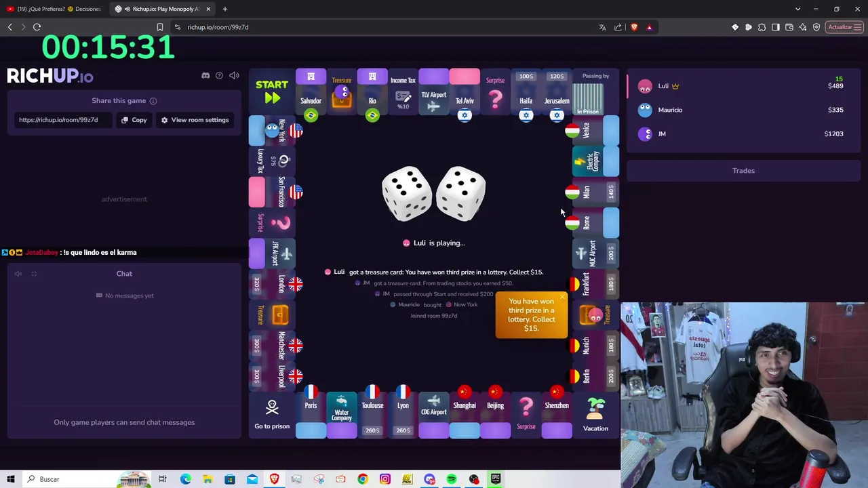
Task: Select the Paris property tile
Action: [x=311, y=415]
